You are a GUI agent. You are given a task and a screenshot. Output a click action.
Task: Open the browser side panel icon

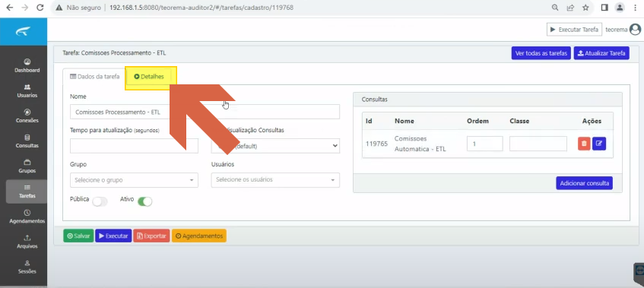[604, 8]
